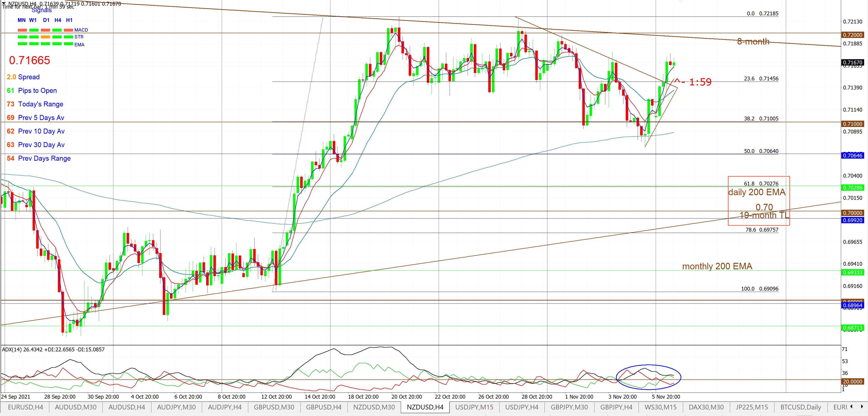
Task: Select the 'Pips to Open' line
Action: point(32,91)
